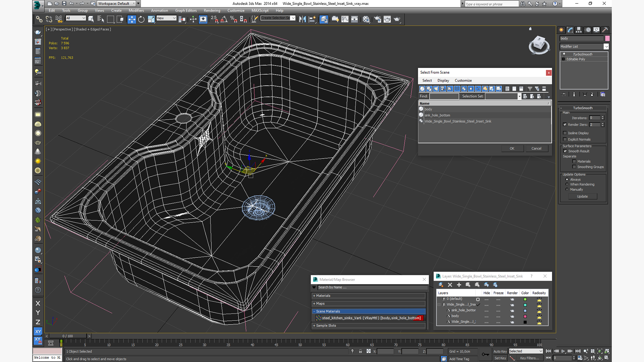Expand Sample Slots group
Screen dimensions: 644x362
click(x=369, y=325)
